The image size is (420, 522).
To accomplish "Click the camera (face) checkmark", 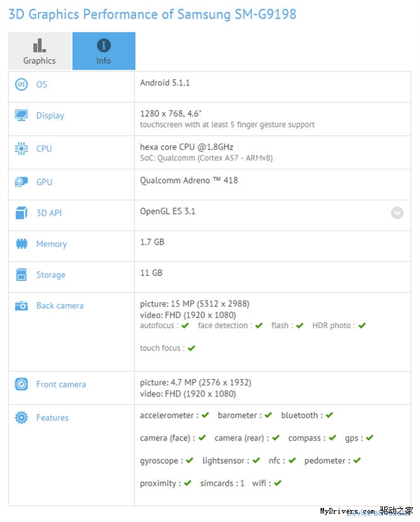I will pos(202,438).
